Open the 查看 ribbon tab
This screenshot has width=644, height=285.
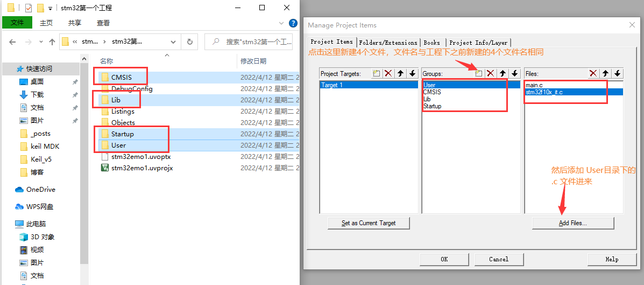(103, 23)
